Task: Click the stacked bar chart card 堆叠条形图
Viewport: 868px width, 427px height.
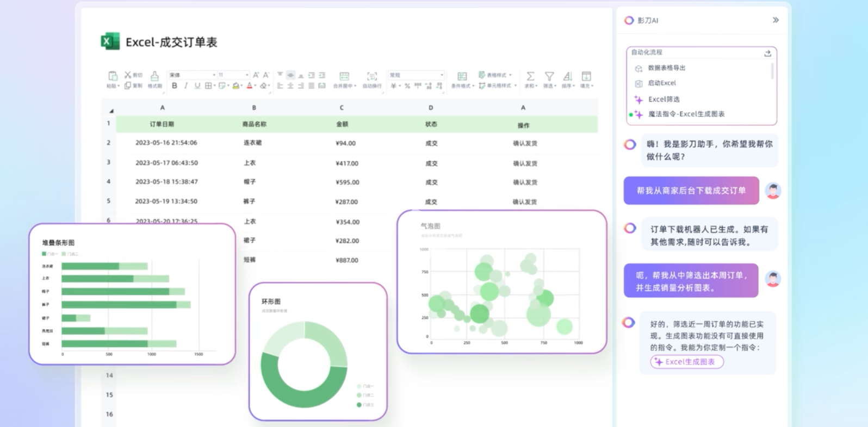Action: click(132, 293)
